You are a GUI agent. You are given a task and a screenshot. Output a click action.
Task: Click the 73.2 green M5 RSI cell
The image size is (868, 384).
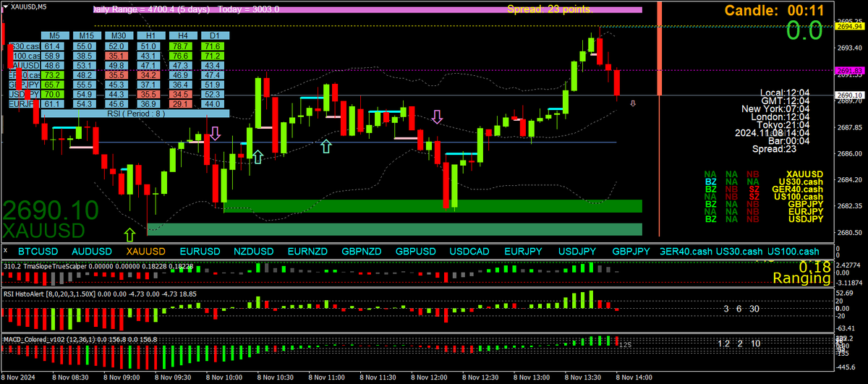tap(52, 74)
